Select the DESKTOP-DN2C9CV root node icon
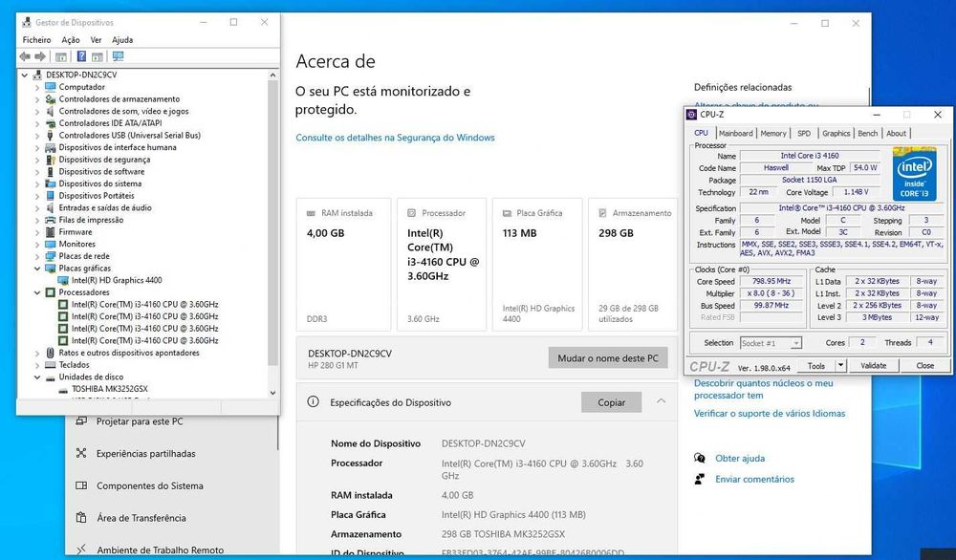 click(x=37, y=75)
